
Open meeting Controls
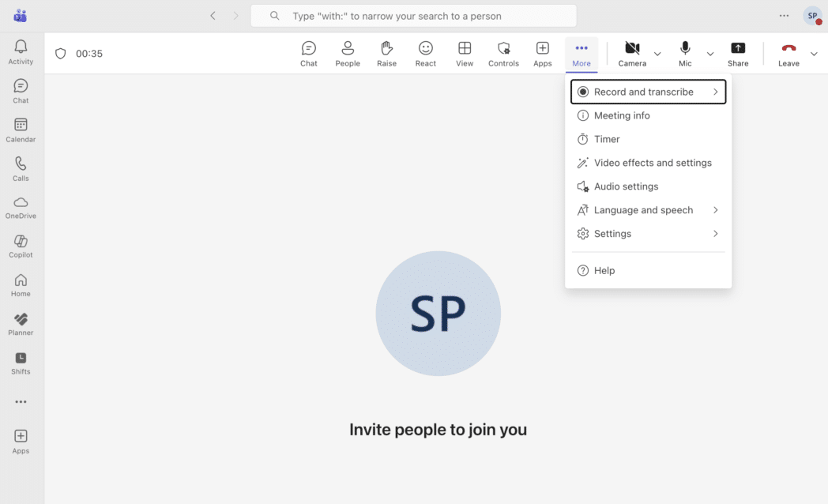503,54
